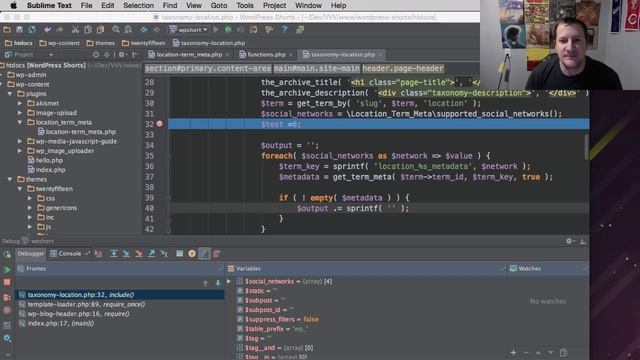
Task: Click the Synchronize toolbar icon
Action: click(x=32, y=29)
